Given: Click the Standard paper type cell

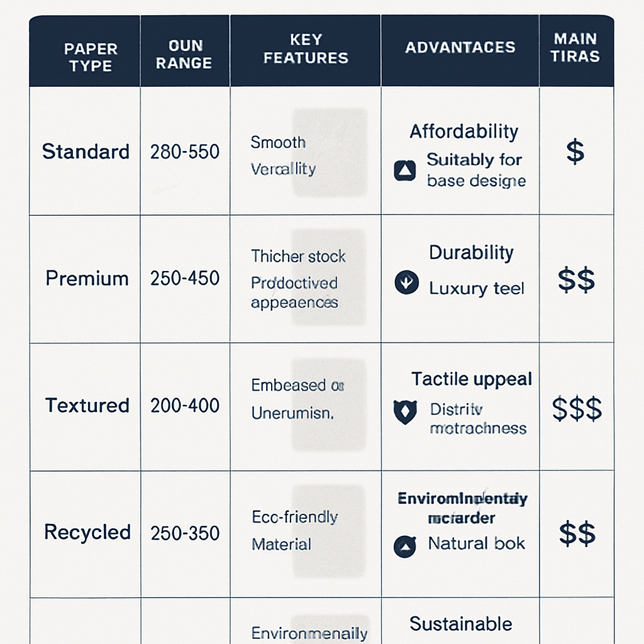Looking at the screenshot, I should [x=86, y=152].
